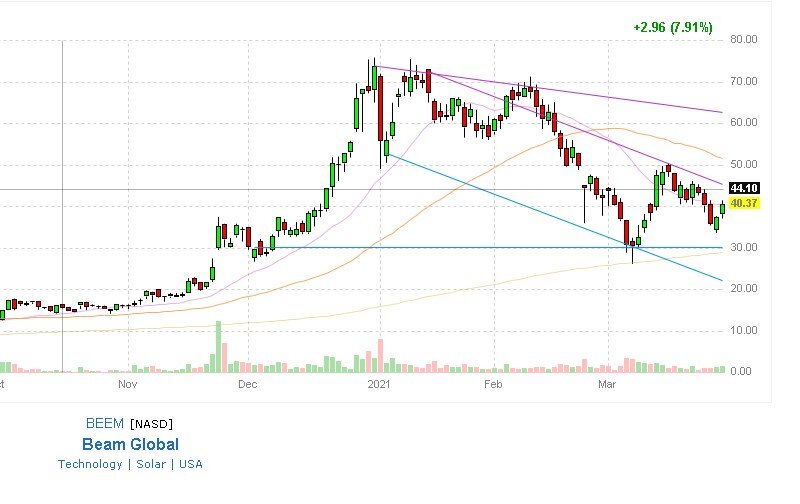The width and height of the screenshot is (800, 504).
Task: Select the 10.00 y-axis price label
Action: tap(744, 331)
